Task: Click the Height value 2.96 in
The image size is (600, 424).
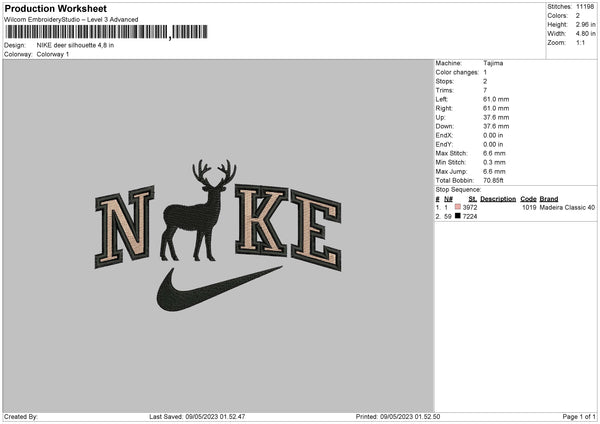Action: [x=585, y=24]
